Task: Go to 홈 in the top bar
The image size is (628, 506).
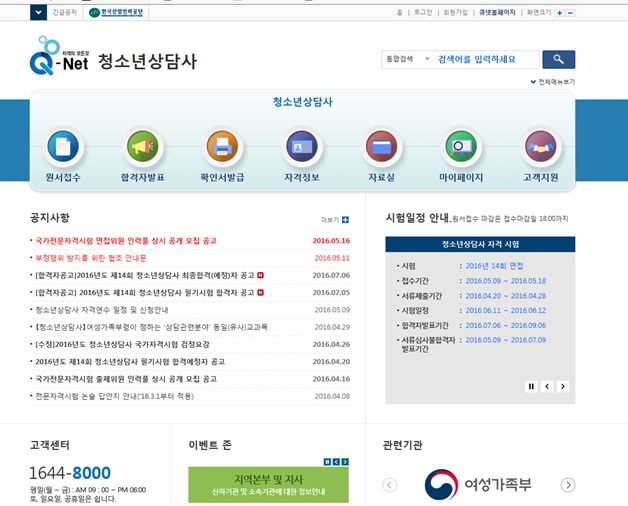Action: coord(399,13)
